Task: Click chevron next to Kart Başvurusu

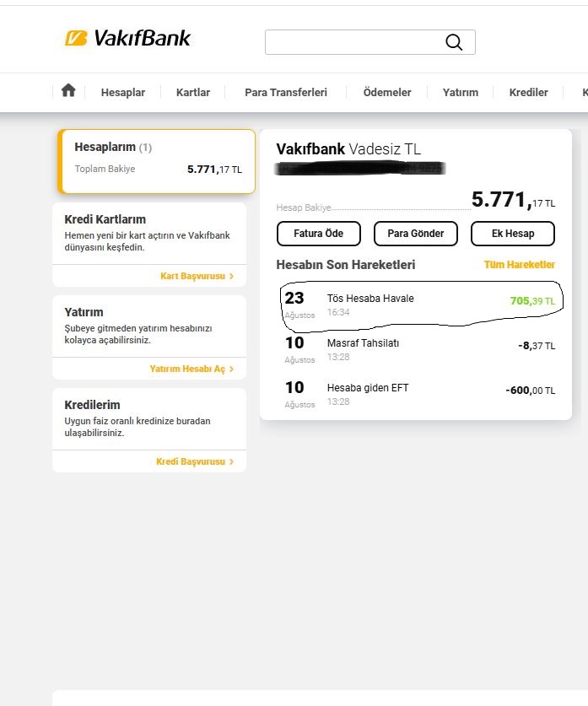Action: pos(231,276)
